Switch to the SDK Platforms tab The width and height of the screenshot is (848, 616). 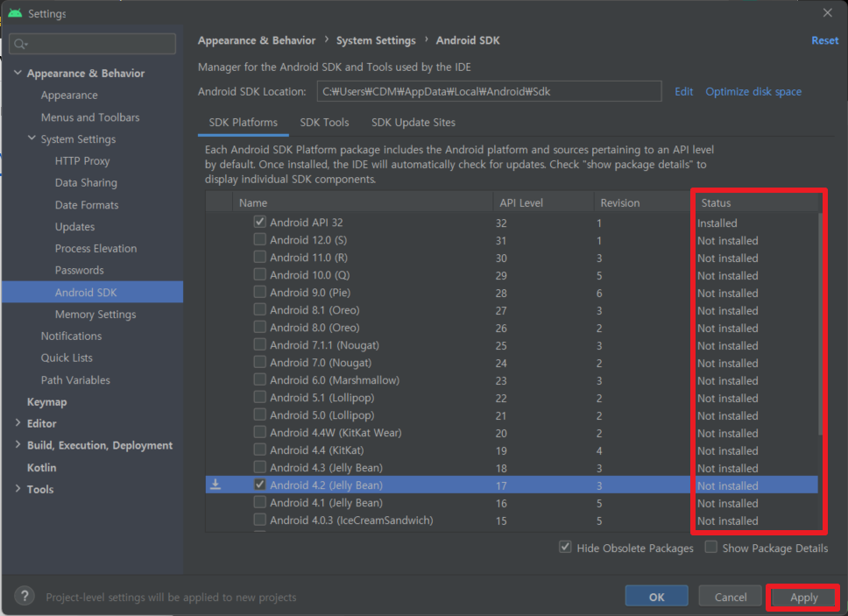pyautogui.click(x=243, y=122)
